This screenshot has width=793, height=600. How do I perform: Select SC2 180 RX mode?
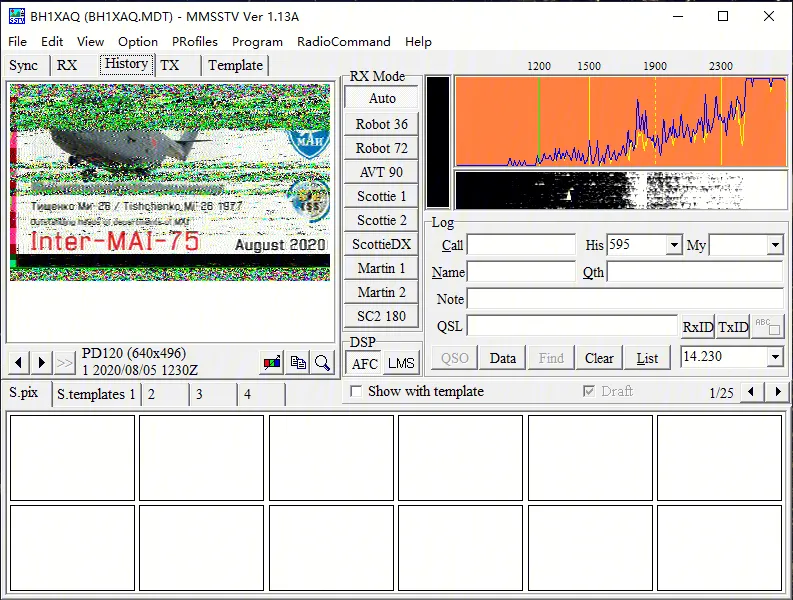click(x=381, y=316)
